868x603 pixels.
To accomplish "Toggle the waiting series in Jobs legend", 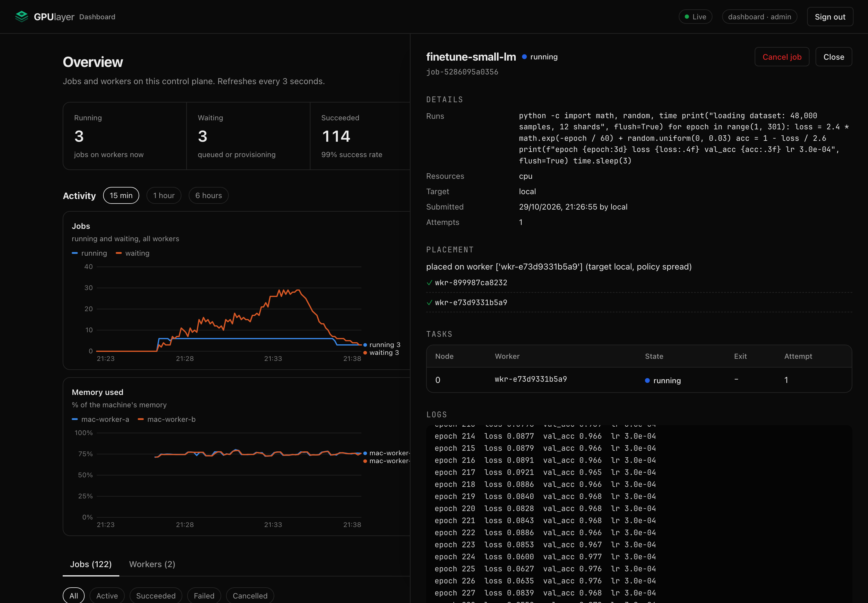I will click(133, 253).
